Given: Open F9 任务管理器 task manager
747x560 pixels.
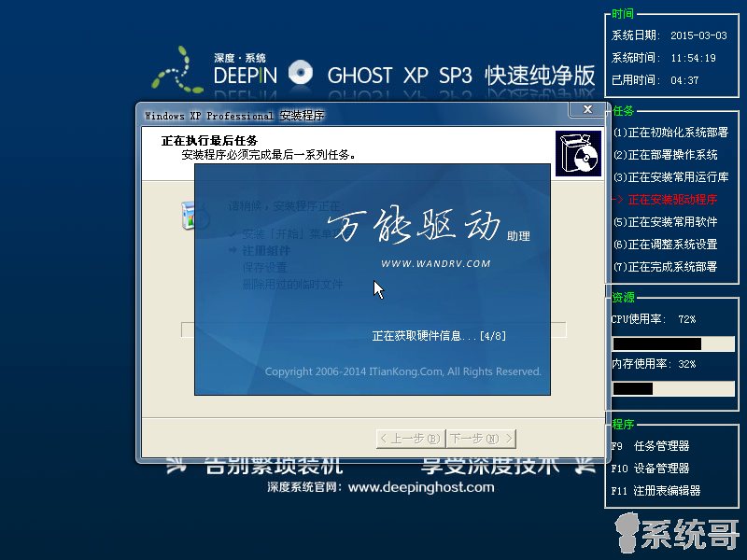Looking at the screenshot, I should (650, 446).
